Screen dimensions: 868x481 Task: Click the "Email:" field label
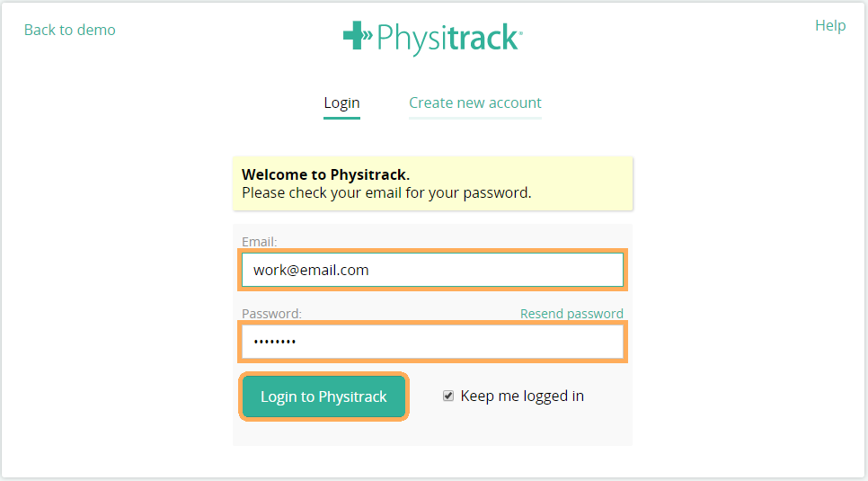point(260,242)
